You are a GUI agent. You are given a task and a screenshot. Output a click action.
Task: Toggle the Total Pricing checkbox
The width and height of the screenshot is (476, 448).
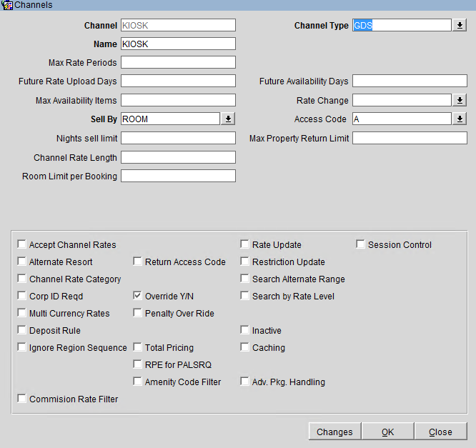point(138,348)
